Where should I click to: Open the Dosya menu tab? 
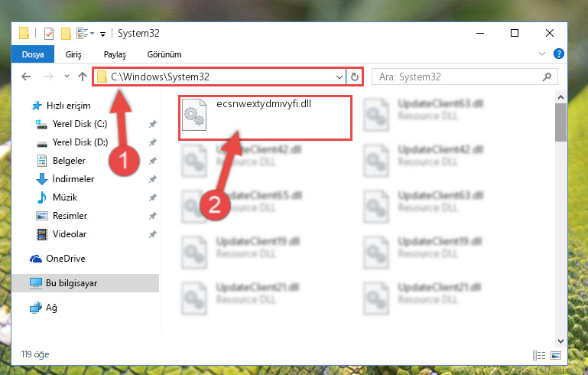tap(33, 54)
